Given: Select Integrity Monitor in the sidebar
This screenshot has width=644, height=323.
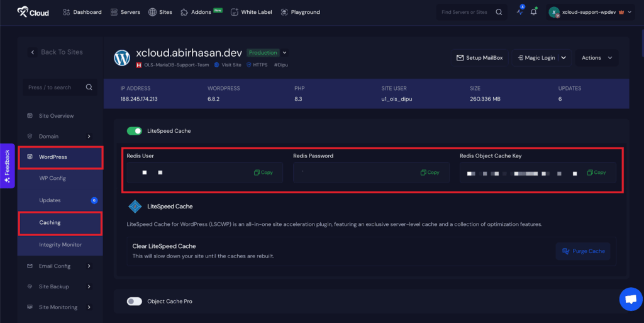Looking at the screenshot, I should coord(60,244).
